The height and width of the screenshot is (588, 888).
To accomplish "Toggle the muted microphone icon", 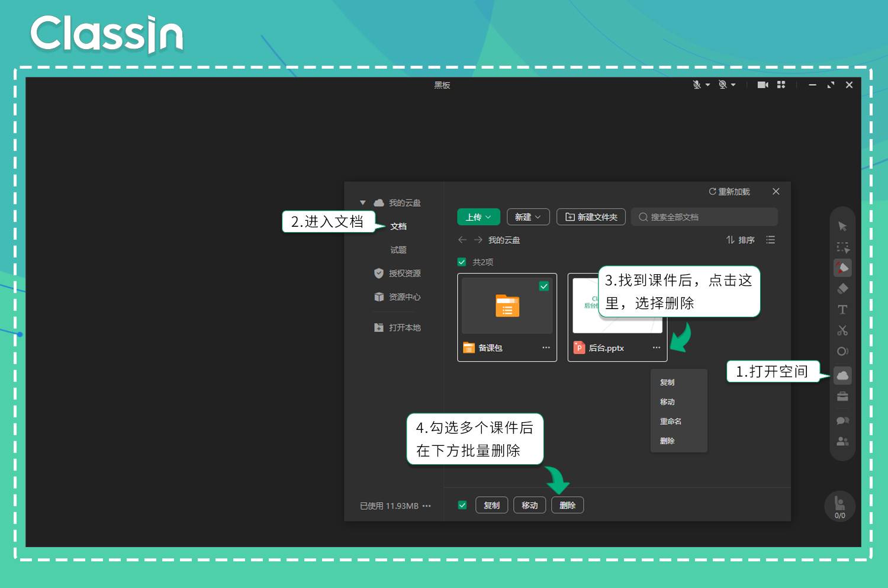I will tap(697, 85).
